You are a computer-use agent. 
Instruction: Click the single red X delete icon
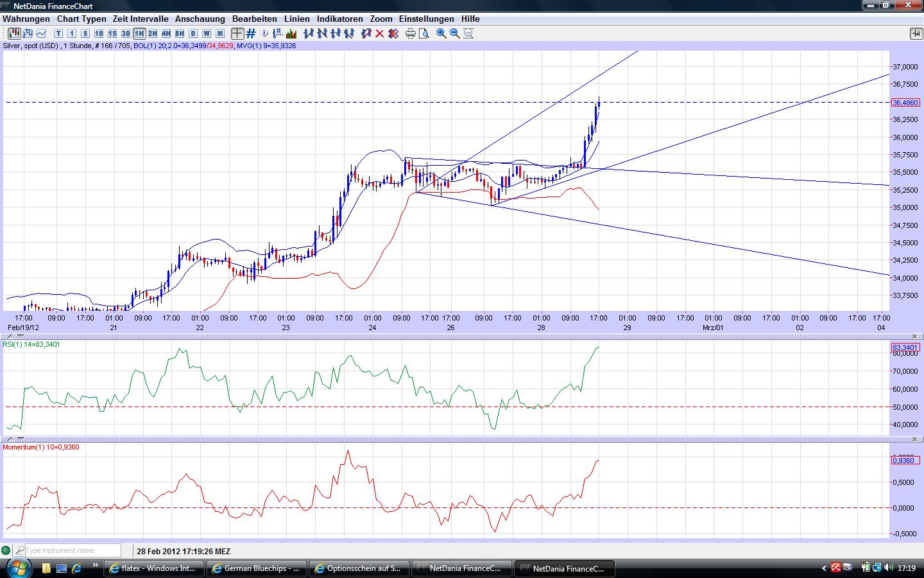pos(380,33)
